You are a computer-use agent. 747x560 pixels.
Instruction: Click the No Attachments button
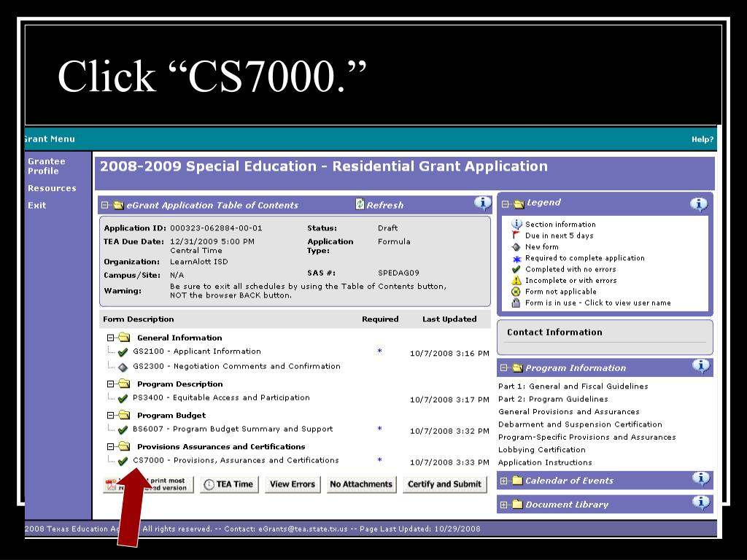[x=361, y=484]
